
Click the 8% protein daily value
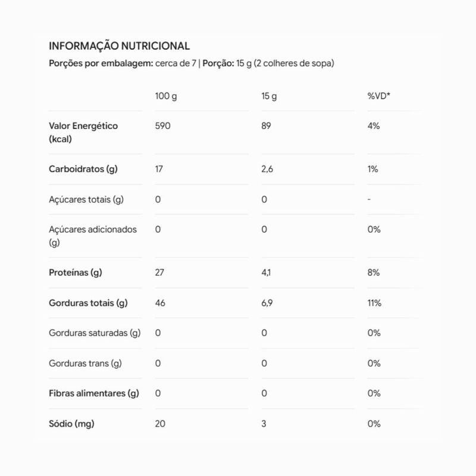click(374, 273)
